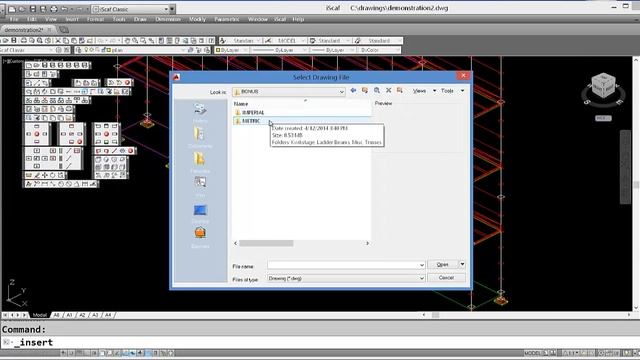Image resolution: width=640 pixels, height=360 pixels.
Task: Click the AutoCAD logo icon in dialog title bar
Action: coord(176,77)
